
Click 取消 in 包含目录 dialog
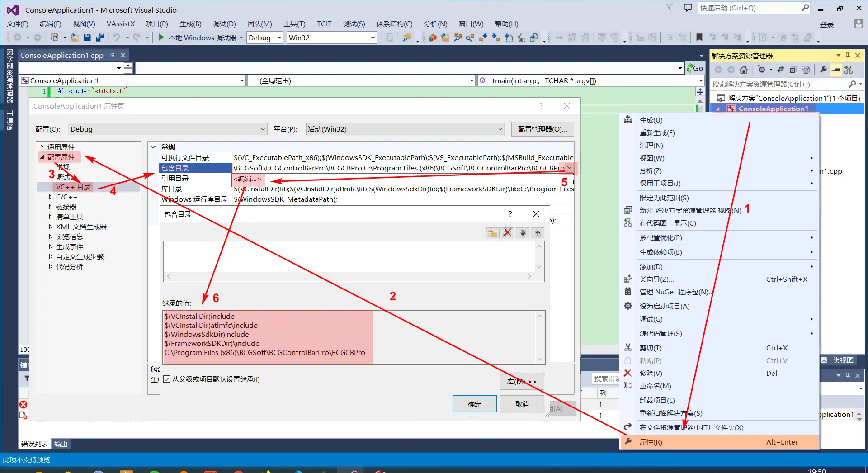pos(522,404)
